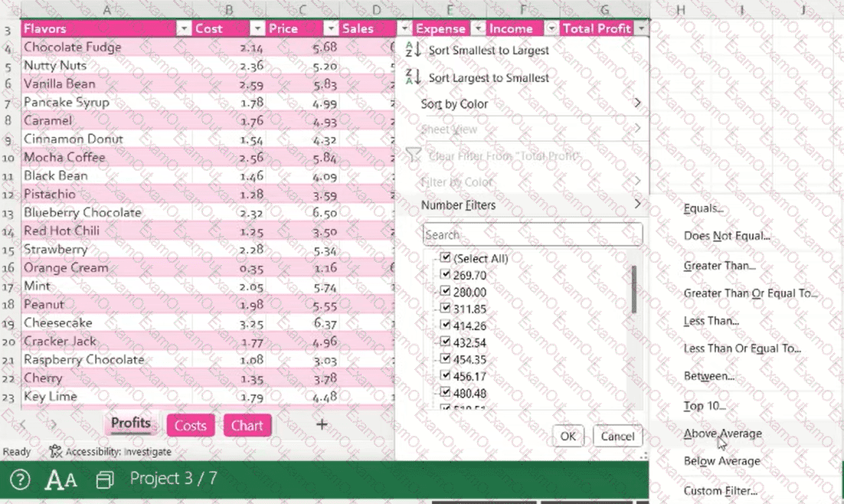This screenshot has height=504, width=844.
Task: Add a new sheet with plus icon
Action: click(322, 424)
